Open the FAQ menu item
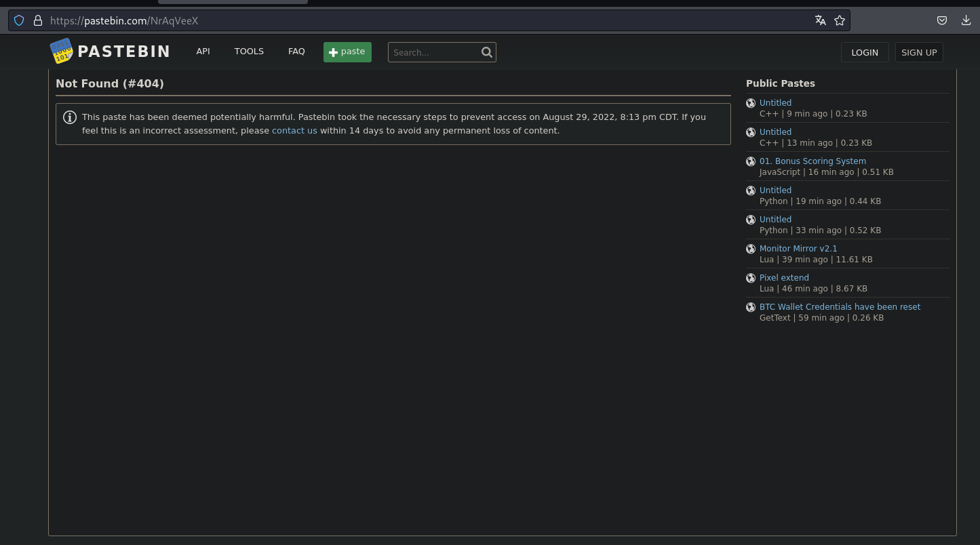The height and width of the screenshot is (545, 980). tap(296, 52)
